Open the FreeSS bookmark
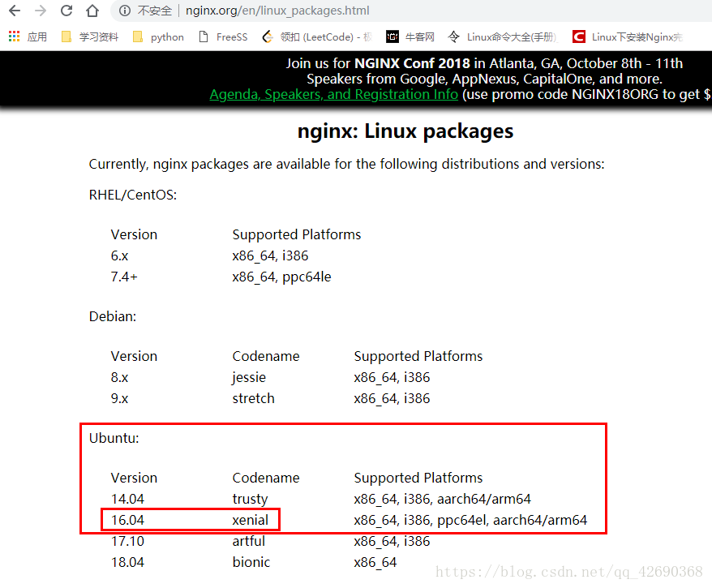712x588 pixels. click(223, 36)
